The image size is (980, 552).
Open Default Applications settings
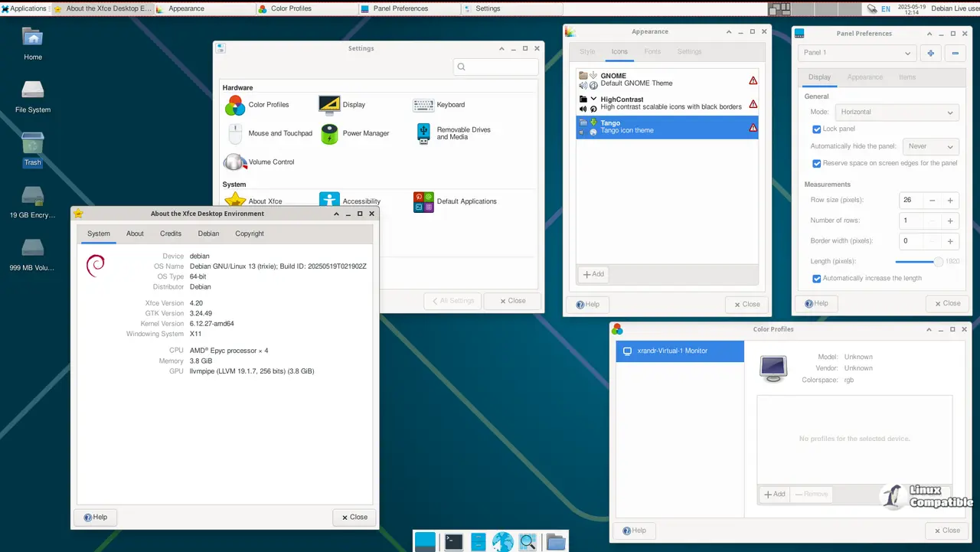tap(423, 201)
